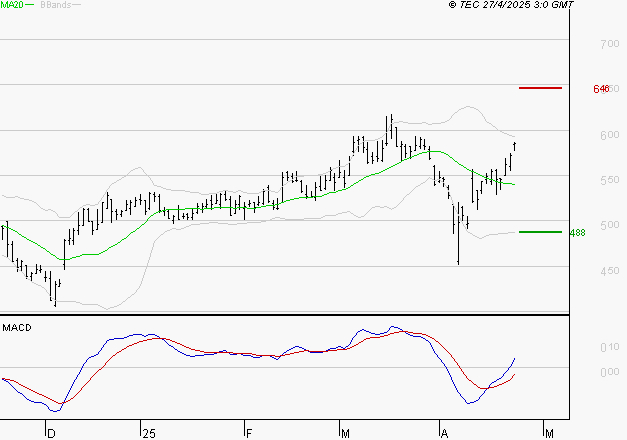Click the F month marker on time axis

(x=247, y=433)
